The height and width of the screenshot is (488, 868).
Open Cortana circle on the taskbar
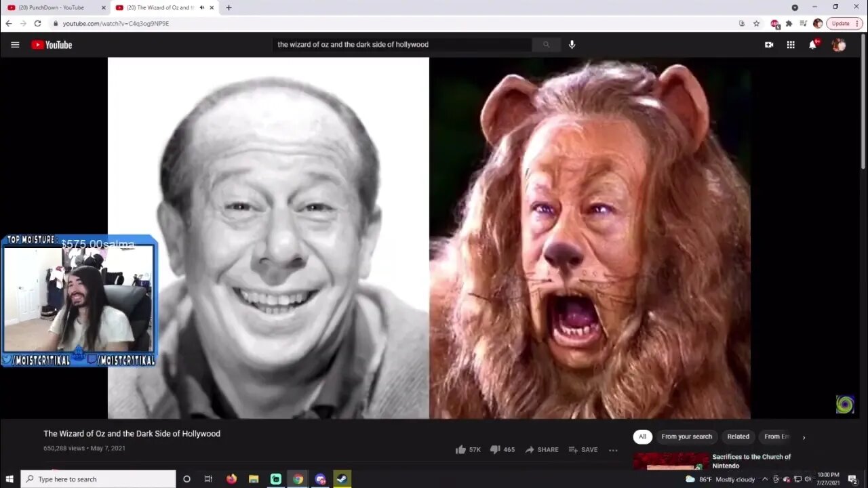[186, 479]
